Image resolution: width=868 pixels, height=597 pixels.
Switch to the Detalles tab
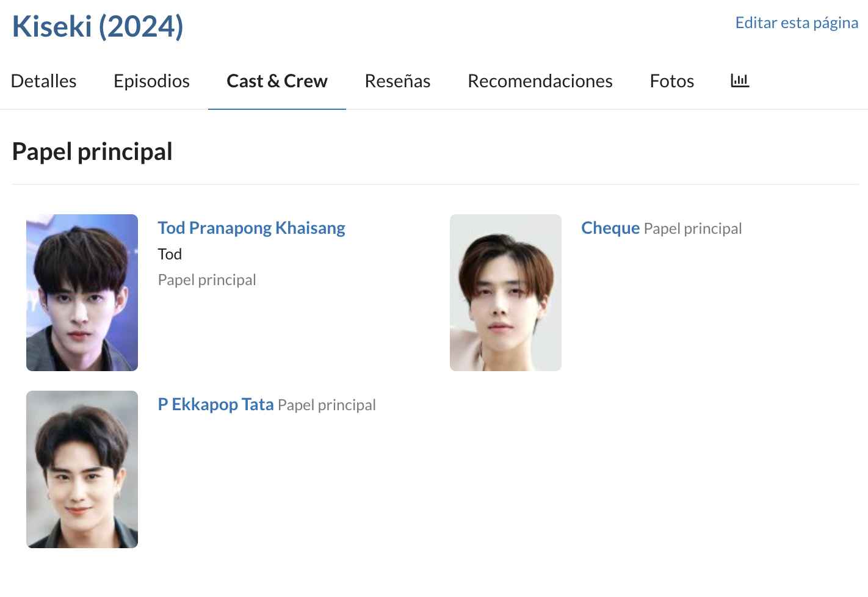pos(44,81)
